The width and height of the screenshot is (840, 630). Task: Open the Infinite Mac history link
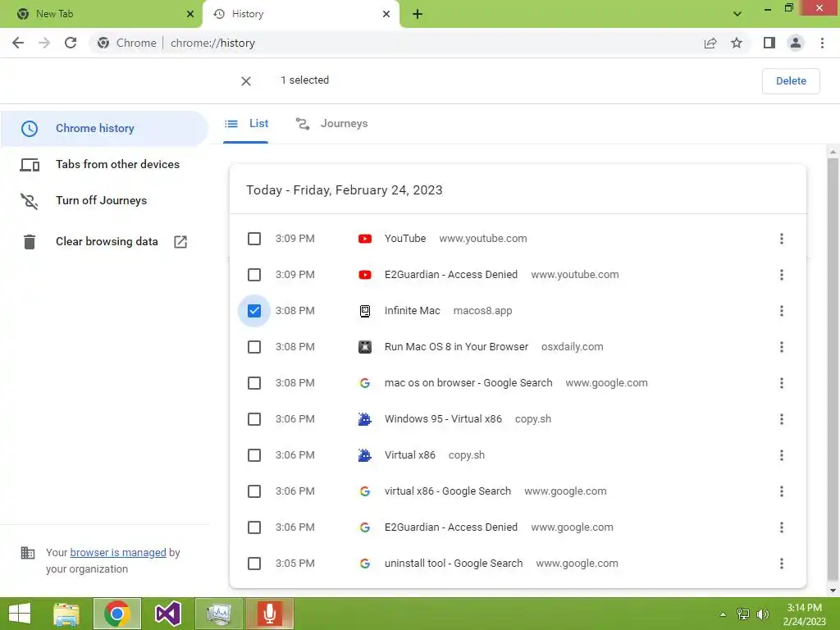coord(412,311)
